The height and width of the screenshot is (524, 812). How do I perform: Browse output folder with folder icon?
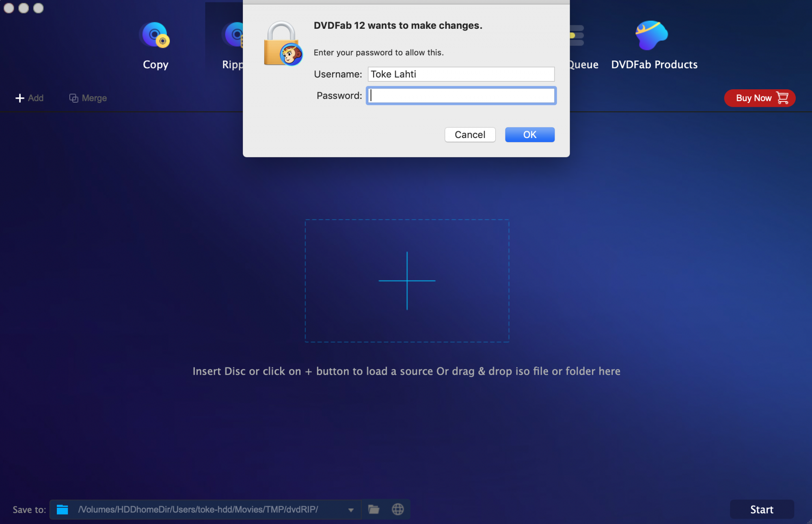click(x=374, y=509)
